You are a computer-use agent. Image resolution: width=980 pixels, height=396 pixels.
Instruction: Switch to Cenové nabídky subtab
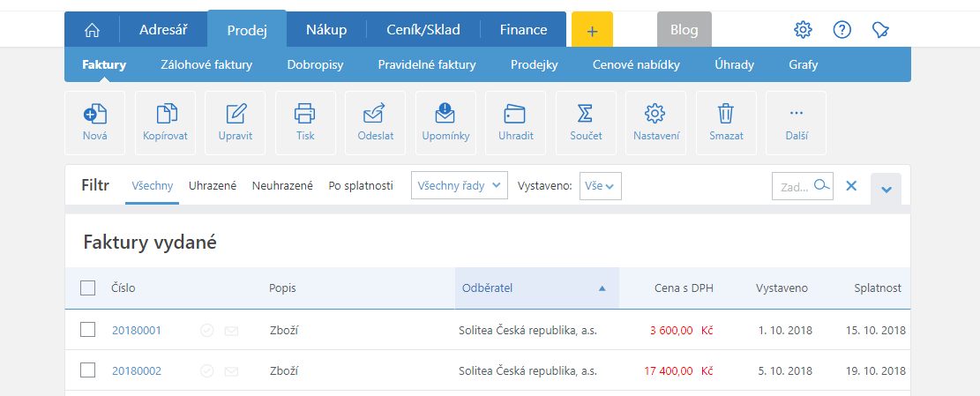pos(636,64)
